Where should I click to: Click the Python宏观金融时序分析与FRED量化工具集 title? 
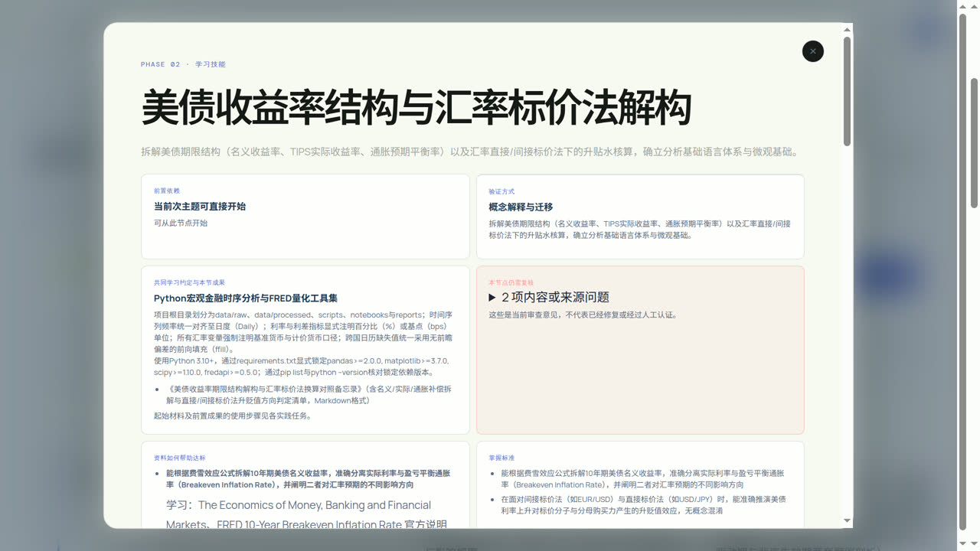pos(246,298)
